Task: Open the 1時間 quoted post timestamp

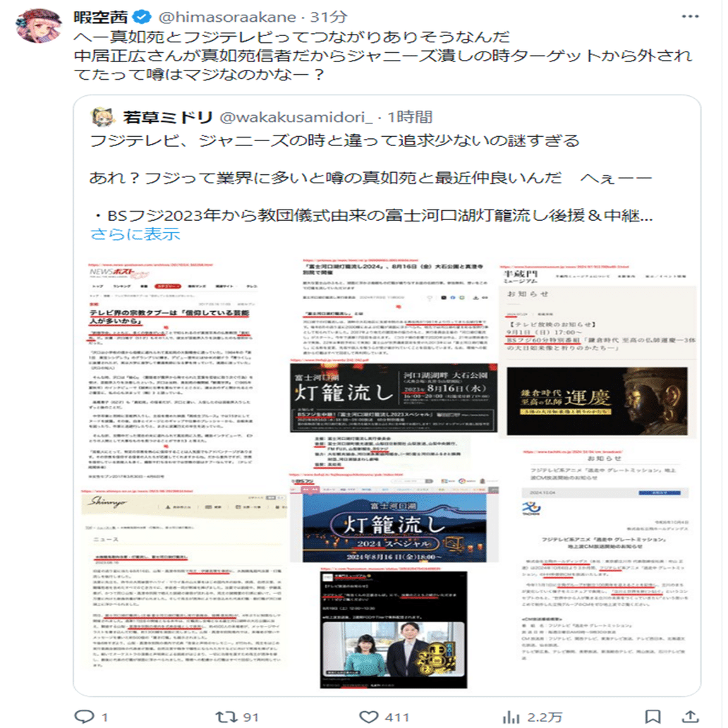Action: point(410,117)
